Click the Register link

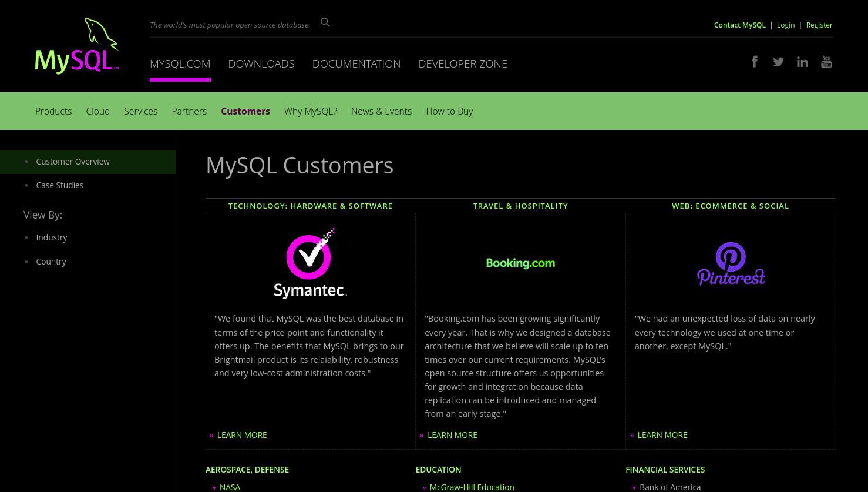click(819, 25)
